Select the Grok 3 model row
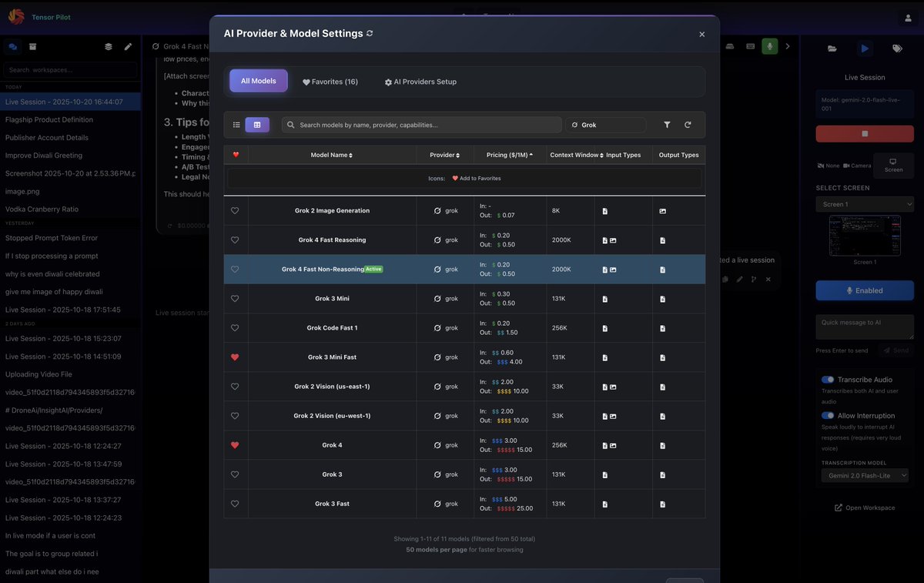The height and width of the screenshot is (583, 924). coord(464,474)
